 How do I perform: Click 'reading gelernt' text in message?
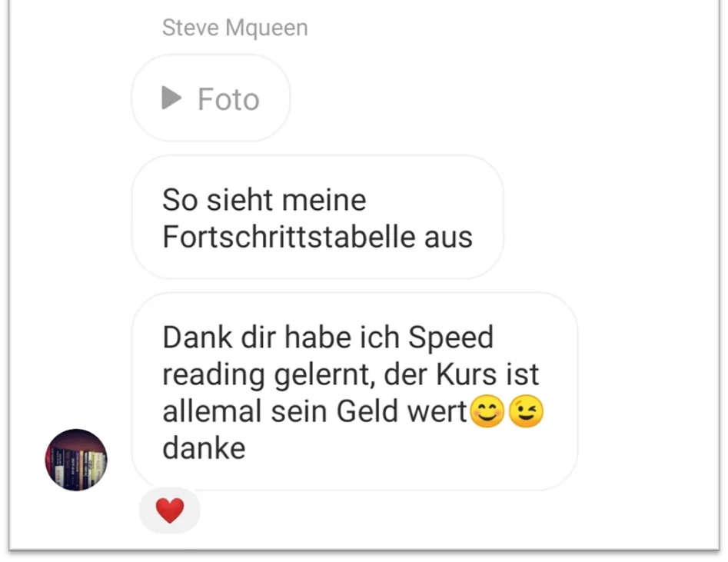point(269,375)
